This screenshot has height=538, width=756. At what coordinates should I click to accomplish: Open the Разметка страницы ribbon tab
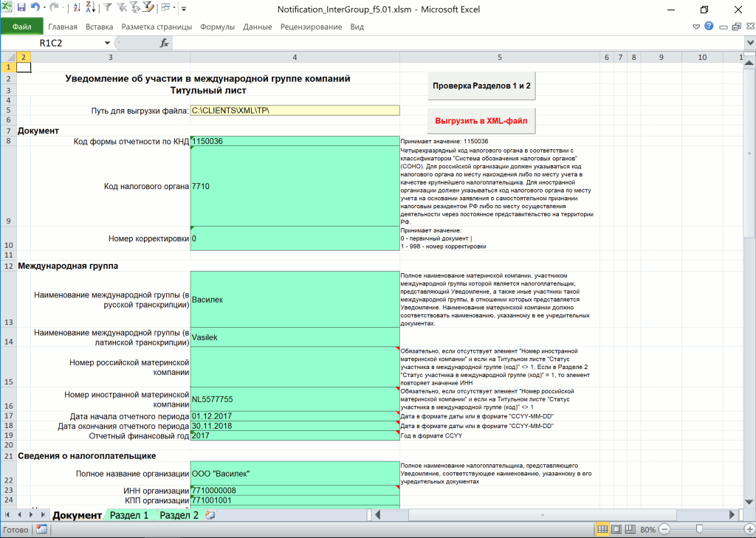(157, 27)
